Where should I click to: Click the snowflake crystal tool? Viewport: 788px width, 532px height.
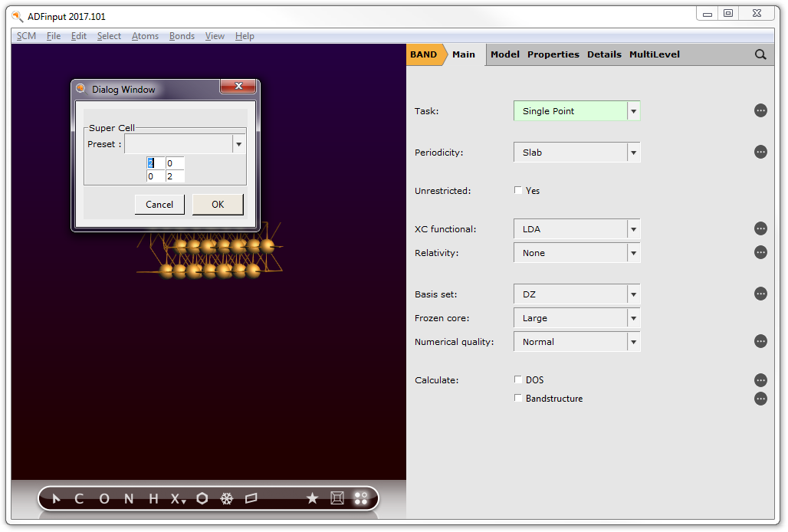click(x=227, y=499)
